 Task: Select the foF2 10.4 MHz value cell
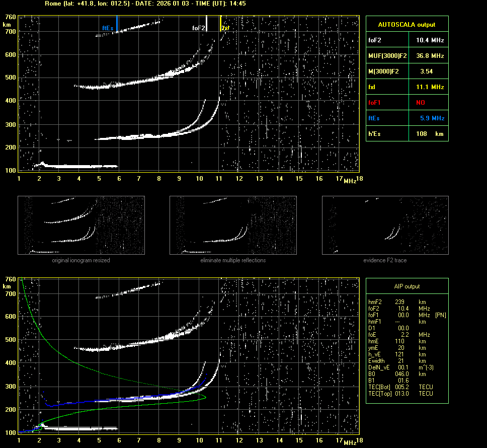click(x=429, y=40)
